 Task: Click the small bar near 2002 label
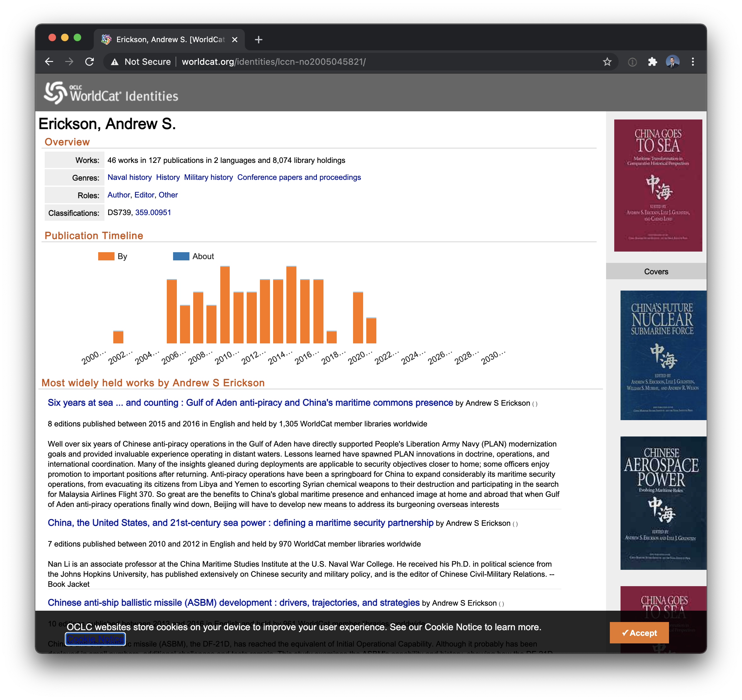click(x=118, y=337)
